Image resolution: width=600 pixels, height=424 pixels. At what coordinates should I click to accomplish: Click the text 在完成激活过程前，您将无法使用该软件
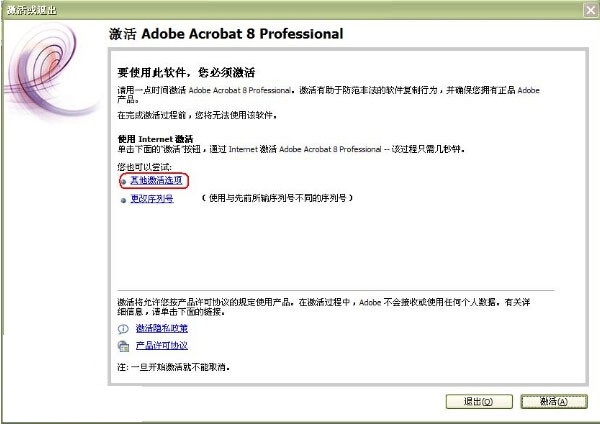[x=197, y=115]
